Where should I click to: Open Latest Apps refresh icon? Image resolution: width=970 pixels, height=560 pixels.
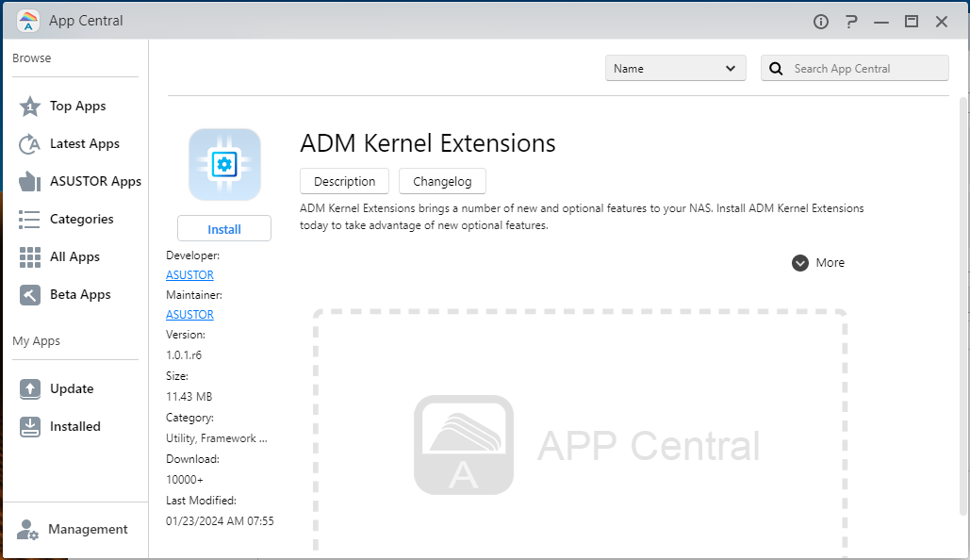[30, 144]
